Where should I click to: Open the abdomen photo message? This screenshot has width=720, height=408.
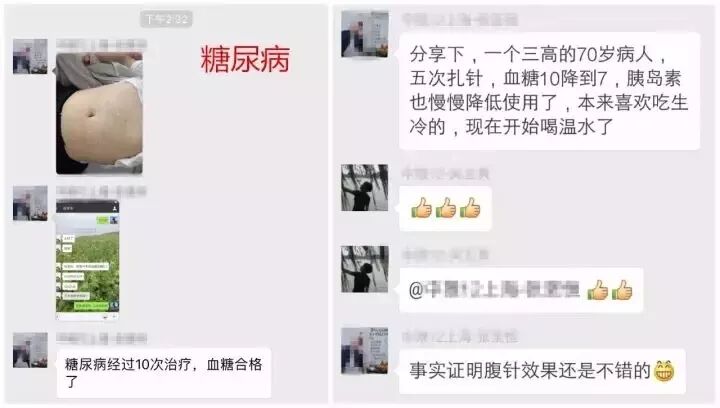(x=99, y=113)
